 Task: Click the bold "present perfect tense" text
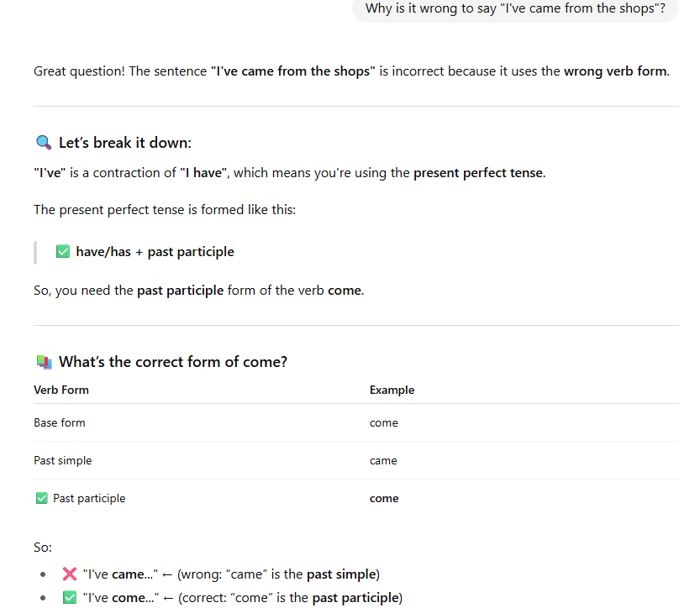(x=480, y=173)
